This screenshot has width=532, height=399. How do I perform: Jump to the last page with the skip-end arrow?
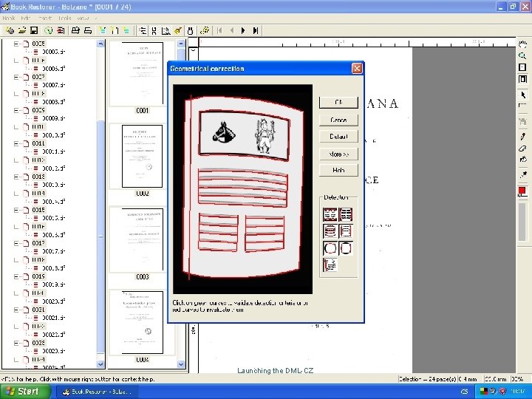[x=256, y=31]
